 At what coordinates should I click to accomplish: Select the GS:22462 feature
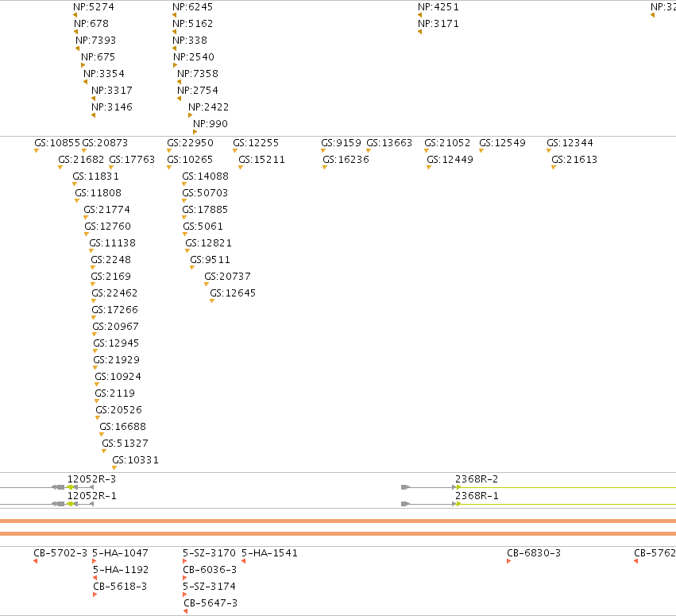(114, 293)
